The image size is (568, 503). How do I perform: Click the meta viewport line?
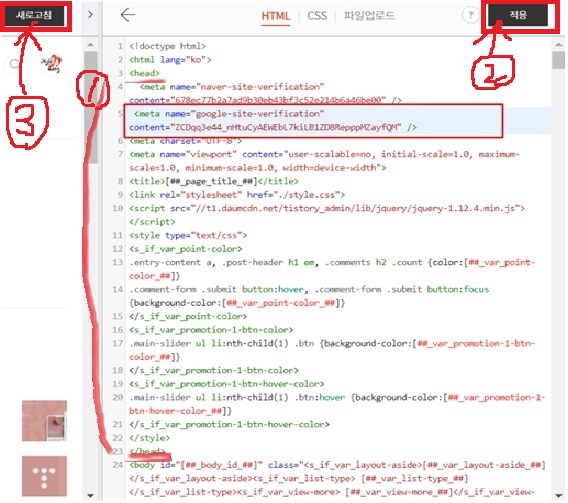tap(325, 161)
